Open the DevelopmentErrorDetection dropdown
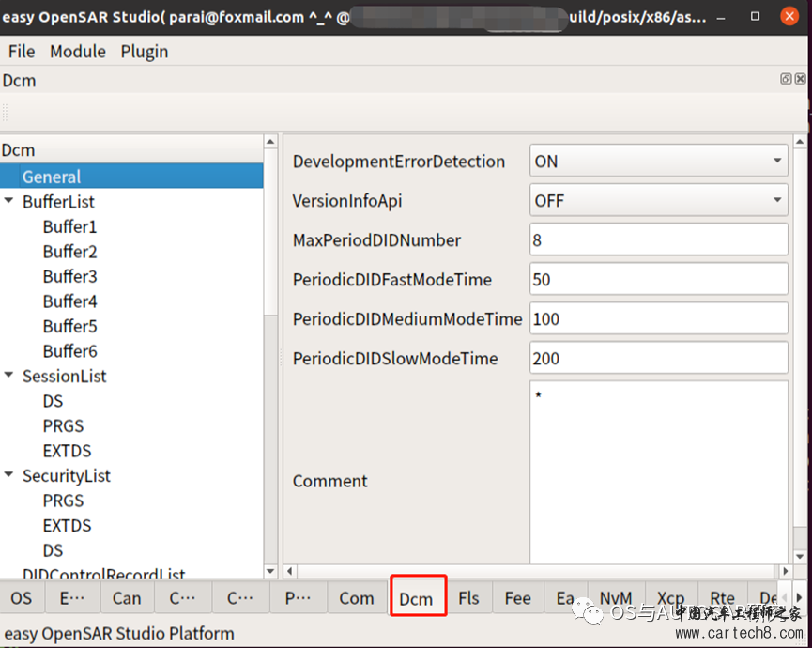The width and height of the screenshot is (812, 648). click(659, 162)
